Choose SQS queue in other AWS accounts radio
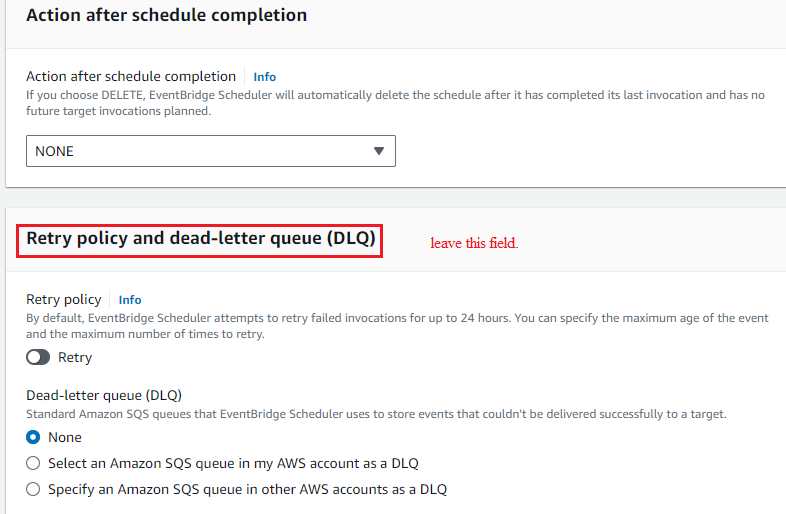This screenshot has width=786, height=514. [x=33, y=489]
